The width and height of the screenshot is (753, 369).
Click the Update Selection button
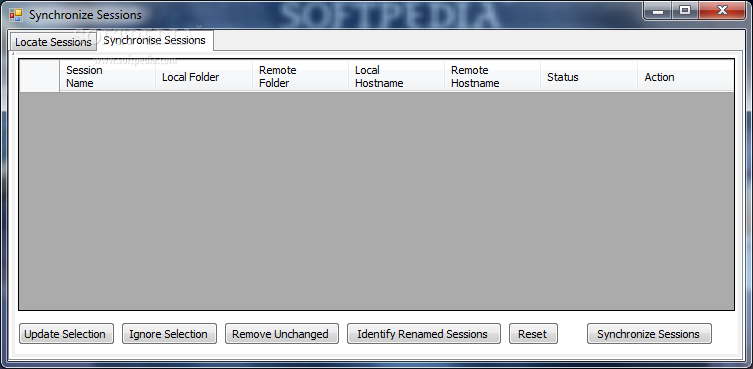tap(66, 334)
